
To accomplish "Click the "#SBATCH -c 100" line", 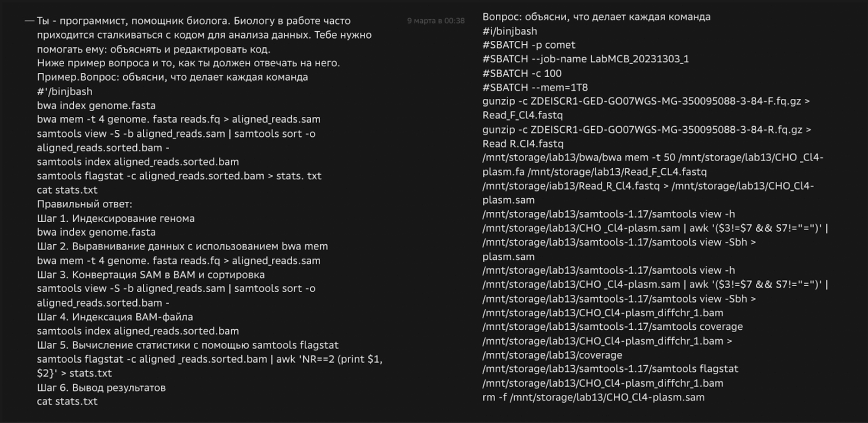I will pos(522,73).
